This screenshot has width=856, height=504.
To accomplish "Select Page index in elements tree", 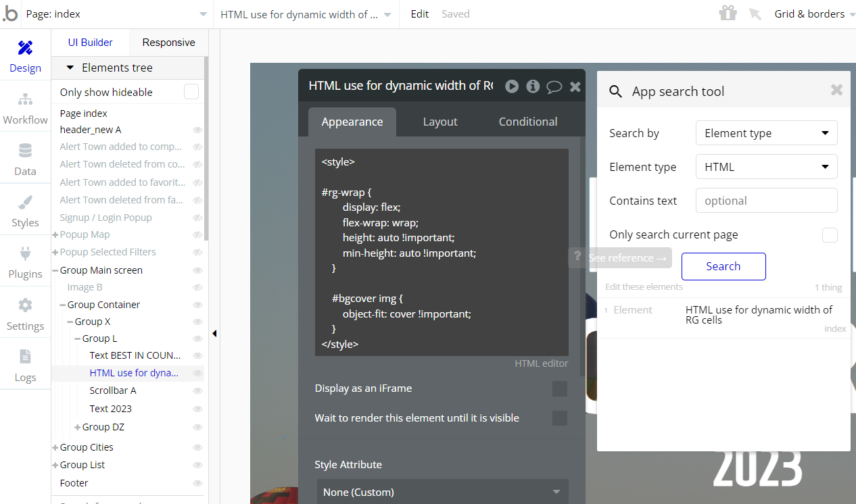I will [x=83, y=114].
